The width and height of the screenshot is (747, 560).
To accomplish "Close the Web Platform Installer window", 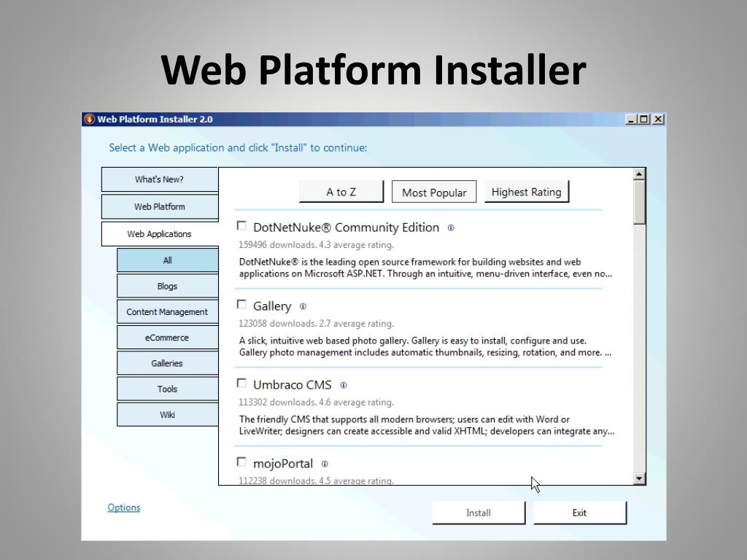I will coord(658,119).
